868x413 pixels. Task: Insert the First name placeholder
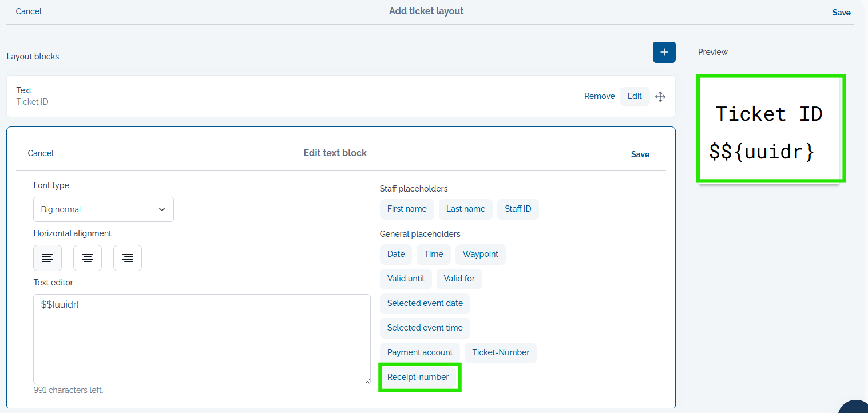coord(407,209)
